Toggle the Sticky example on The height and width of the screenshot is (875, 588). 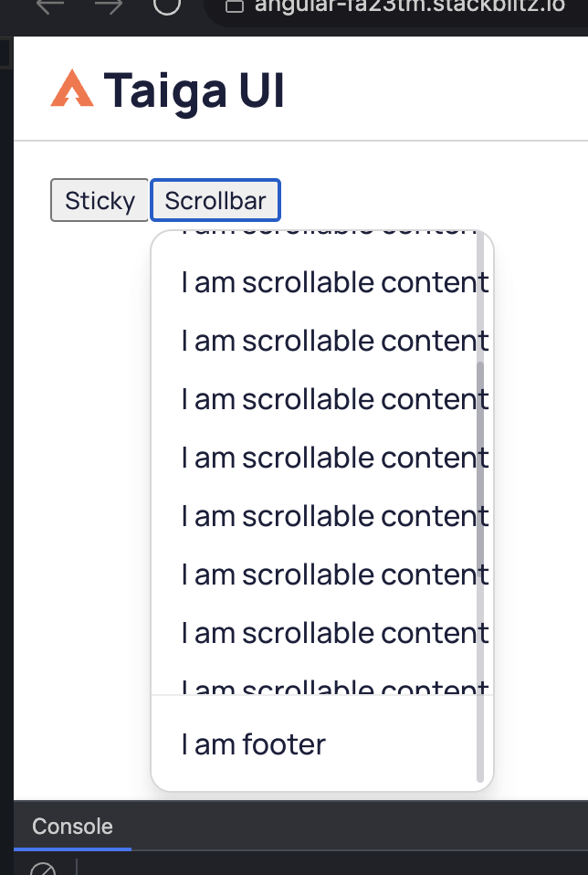(x=98, y=200)
